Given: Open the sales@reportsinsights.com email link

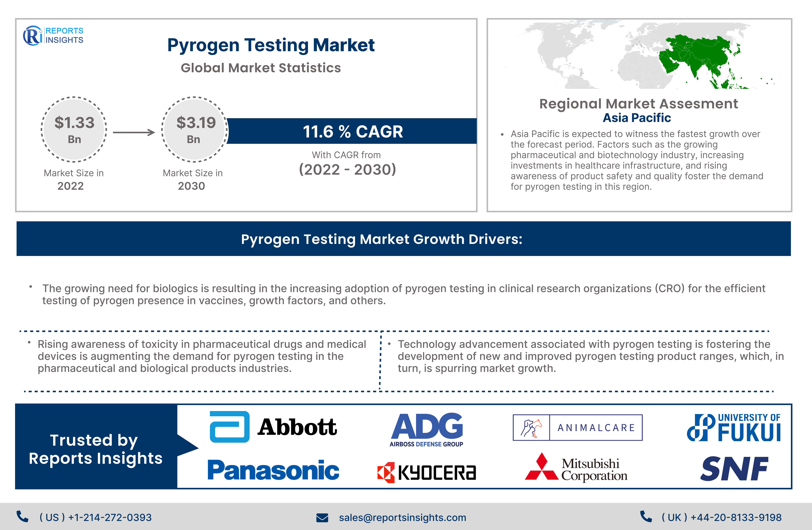Looking at the screenshot, I should click(402, 517).
